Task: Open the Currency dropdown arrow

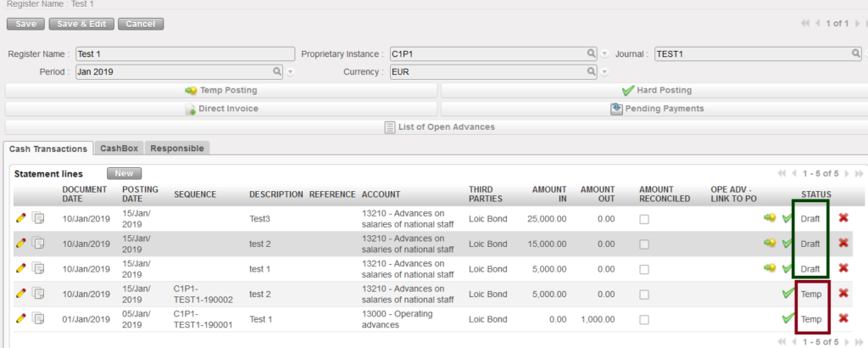Action: tap(604, 73)
